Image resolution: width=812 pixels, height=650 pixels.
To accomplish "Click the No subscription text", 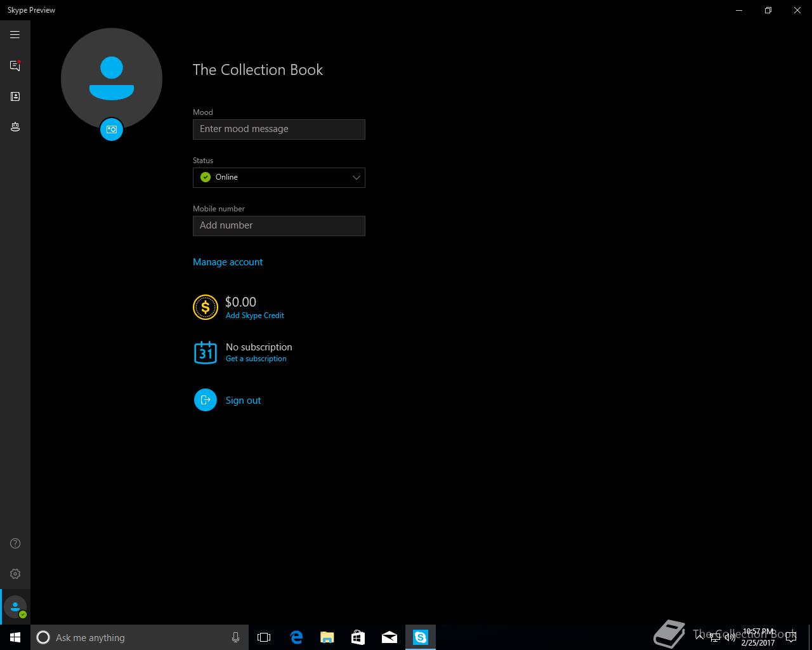I will (259, 347).
